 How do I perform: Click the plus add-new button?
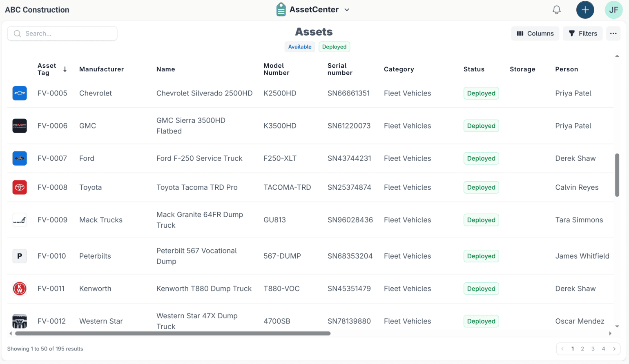pyautogui.click(x=585, y=10)
